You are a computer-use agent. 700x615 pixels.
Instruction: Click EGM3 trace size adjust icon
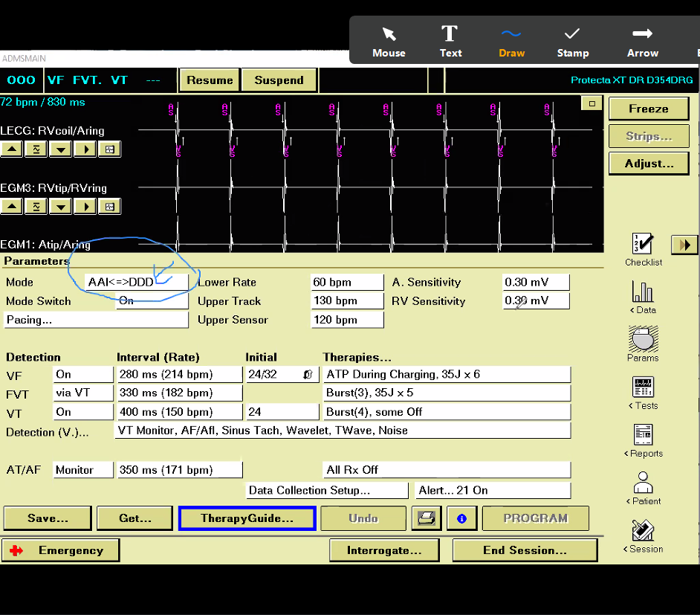(x=36, y=206)
